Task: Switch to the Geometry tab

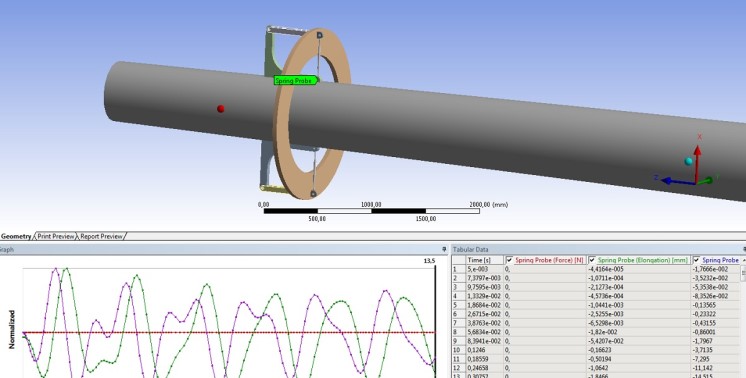Action: (16, 236)
